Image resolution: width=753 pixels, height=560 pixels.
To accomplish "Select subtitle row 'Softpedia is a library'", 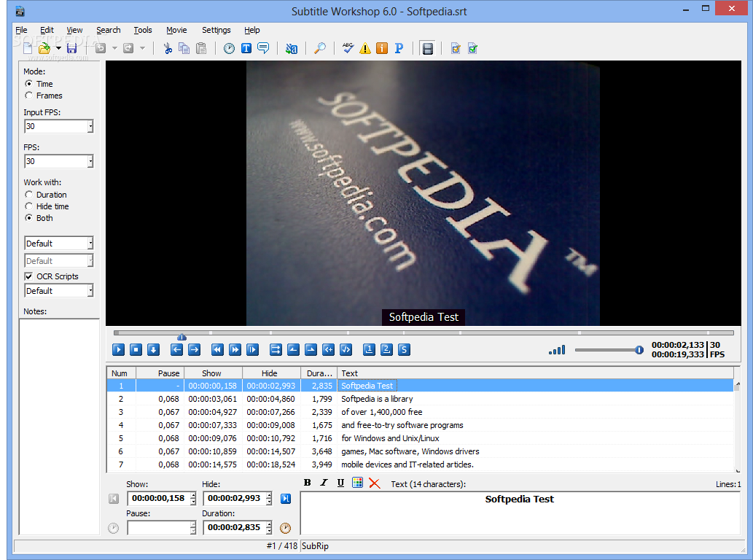I will [x=420, y=399].
